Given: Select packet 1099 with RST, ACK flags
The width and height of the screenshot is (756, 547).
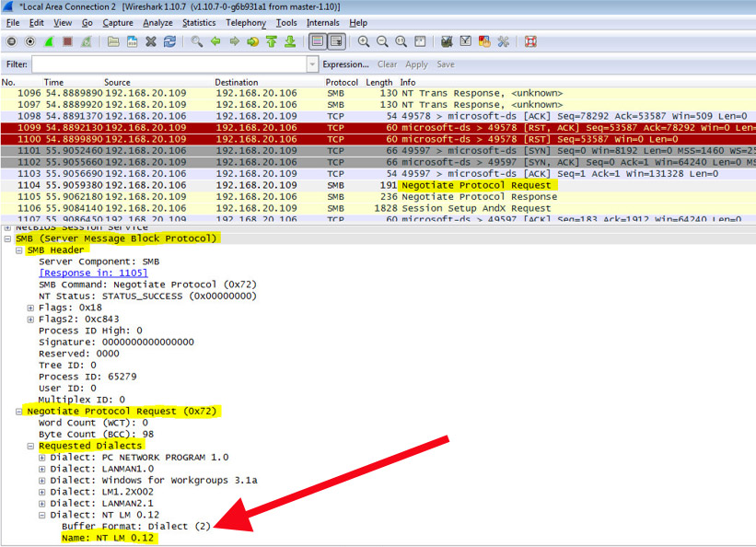Looking at the screenshot, I should 378,128.
